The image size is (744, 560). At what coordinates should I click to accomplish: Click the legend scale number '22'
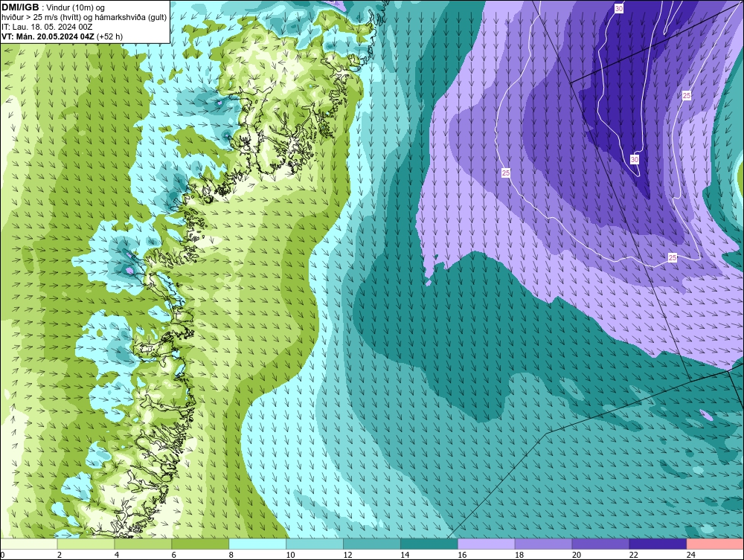pos(634,555)
